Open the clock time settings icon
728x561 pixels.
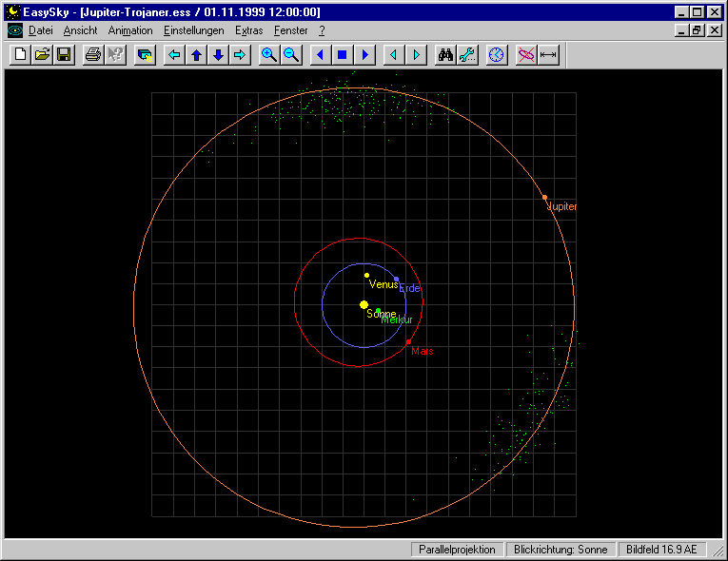(496, 55)
